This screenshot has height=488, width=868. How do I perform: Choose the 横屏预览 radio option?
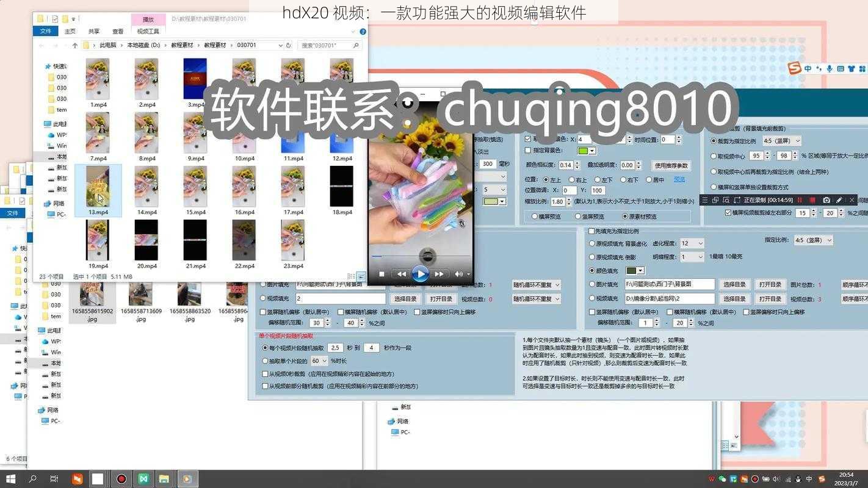535,217
